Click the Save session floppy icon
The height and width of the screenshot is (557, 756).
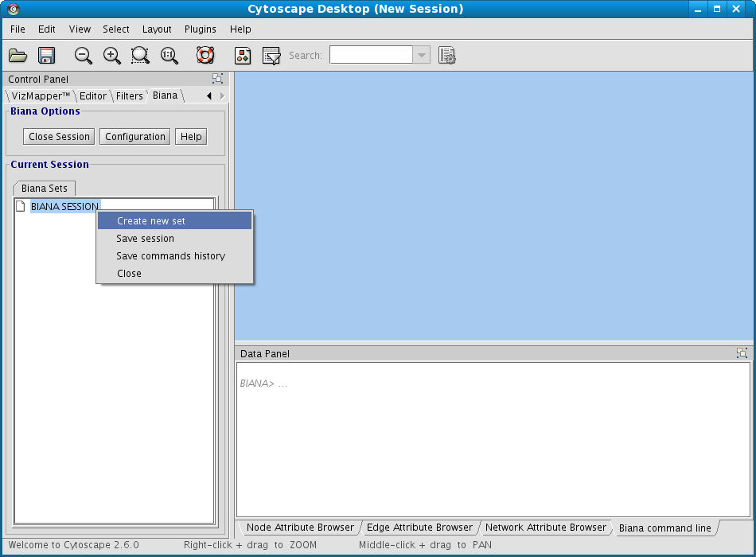(46, 56)
